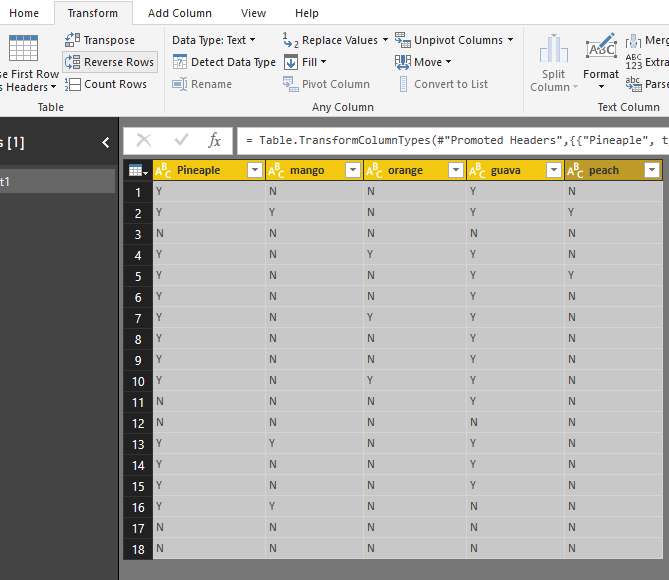Open the guava column filter dropdown
This screenshot has height=580, width=669.
tap(554, 170)
